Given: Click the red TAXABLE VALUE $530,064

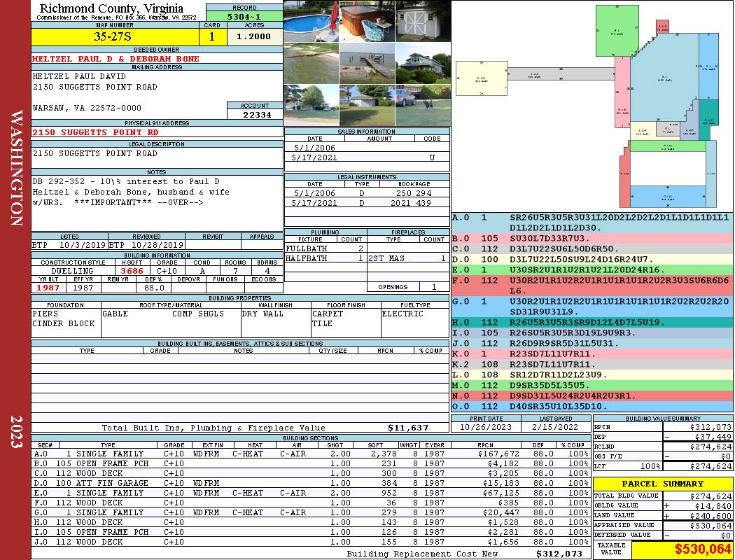Looking at the screenshot, I should pyautogui.click(x=703, y=549).
